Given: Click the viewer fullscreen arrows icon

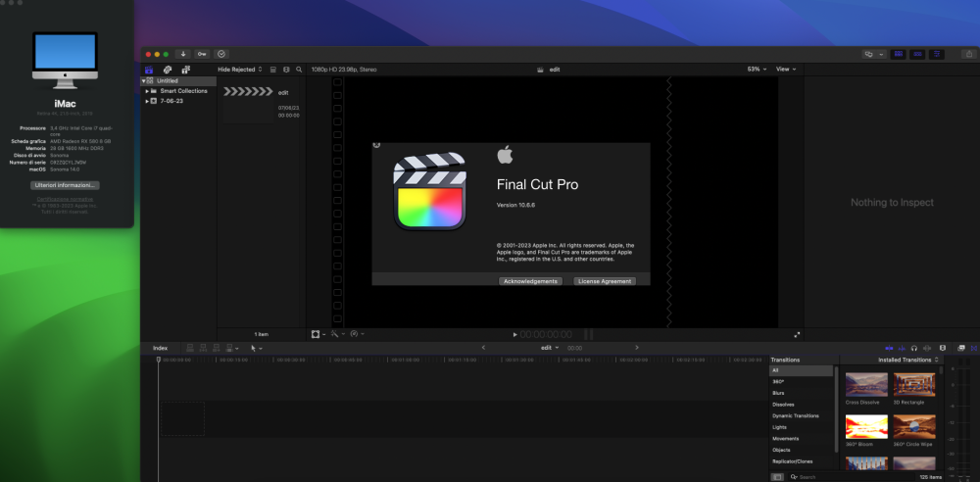Looking at the screenshot, I should tap(797, 334).
